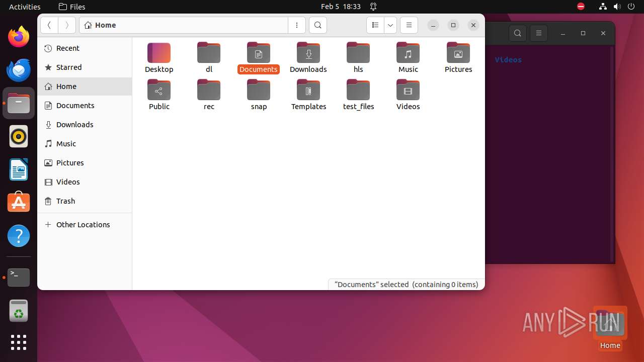Open the Files hamburger menu
Viewport: 644px width, 362px height.
click(x=409, y=25)
